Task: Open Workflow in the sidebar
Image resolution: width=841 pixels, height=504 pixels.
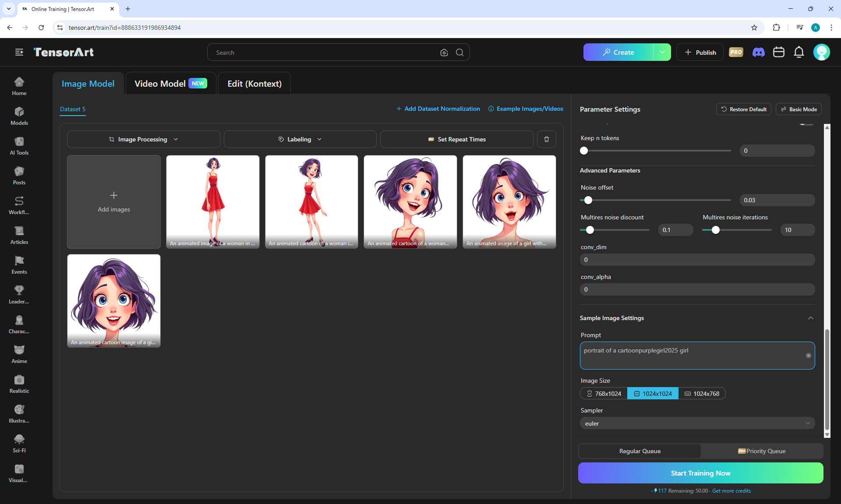Action: click(19, 205)
